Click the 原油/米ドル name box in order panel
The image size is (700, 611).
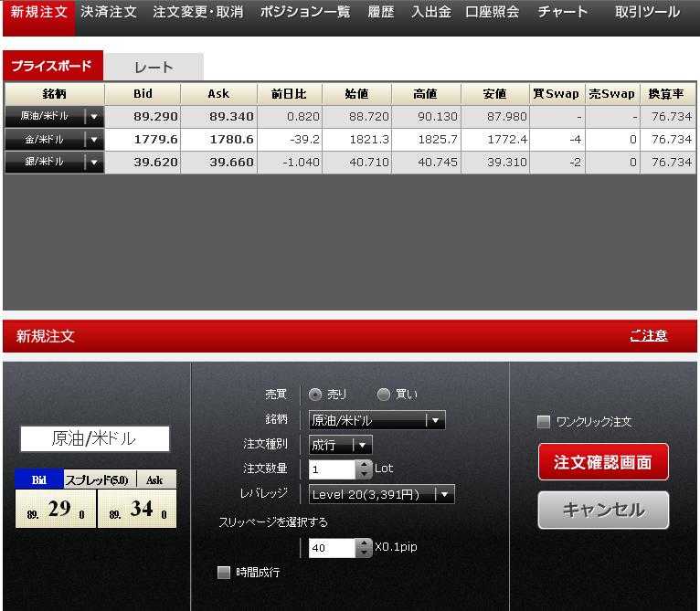click(x=95, y=438)
